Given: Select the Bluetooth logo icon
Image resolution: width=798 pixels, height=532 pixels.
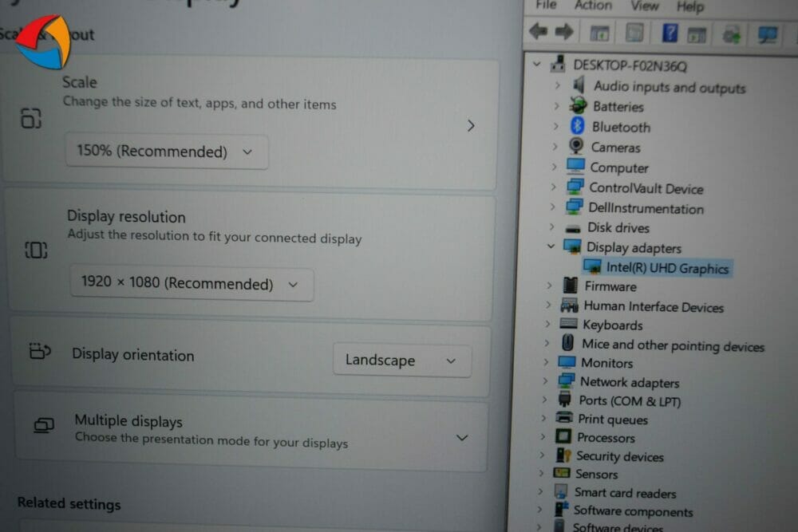Looking at the screenshot, I should click(x=577, y=126).
